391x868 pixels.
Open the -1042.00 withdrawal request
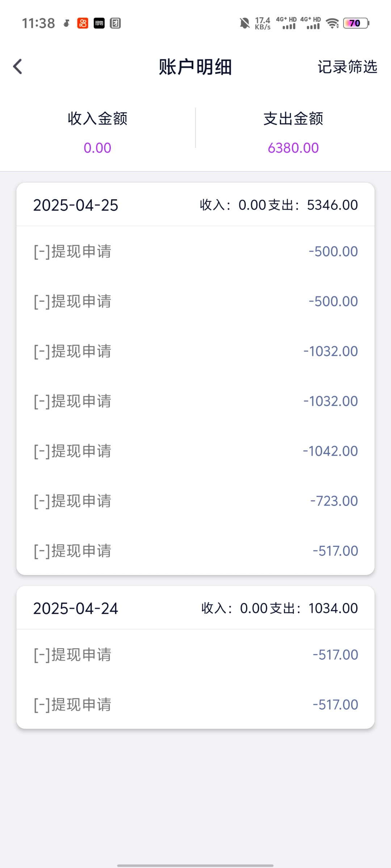click(x=195, y=451)
